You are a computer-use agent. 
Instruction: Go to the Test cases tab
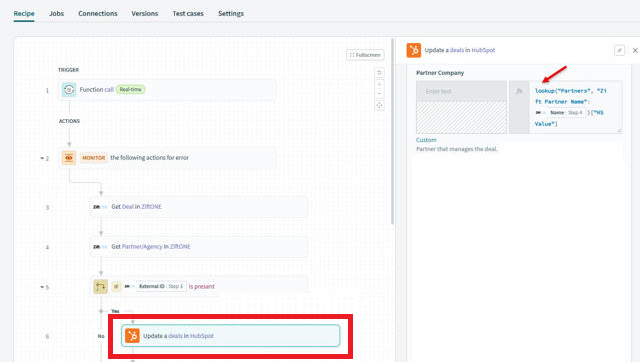click(188, 13)
